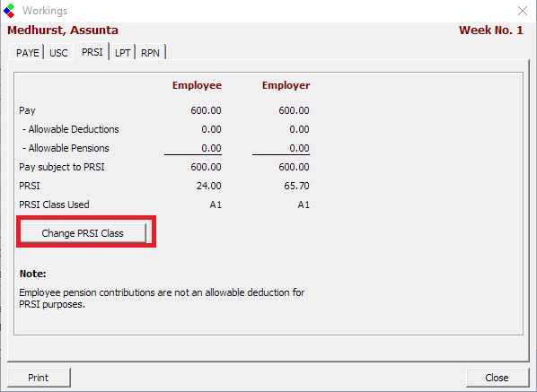
Task: Select the employee PRSI amount 24.00
Action: 209,186
